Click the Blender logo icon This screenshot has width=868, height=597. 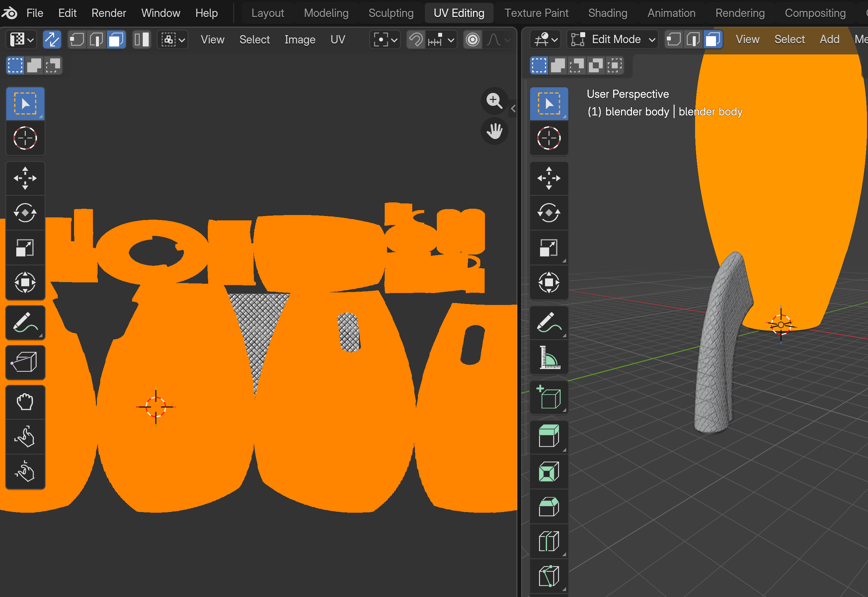(10, 13)
